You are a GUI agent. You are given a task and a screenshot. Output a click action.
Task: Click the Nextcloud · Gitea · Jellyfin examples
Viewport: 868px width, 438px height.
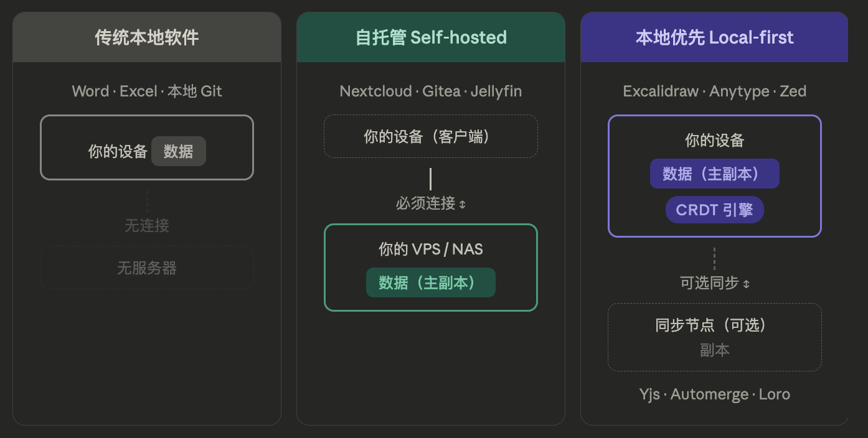tap(431, 91)
